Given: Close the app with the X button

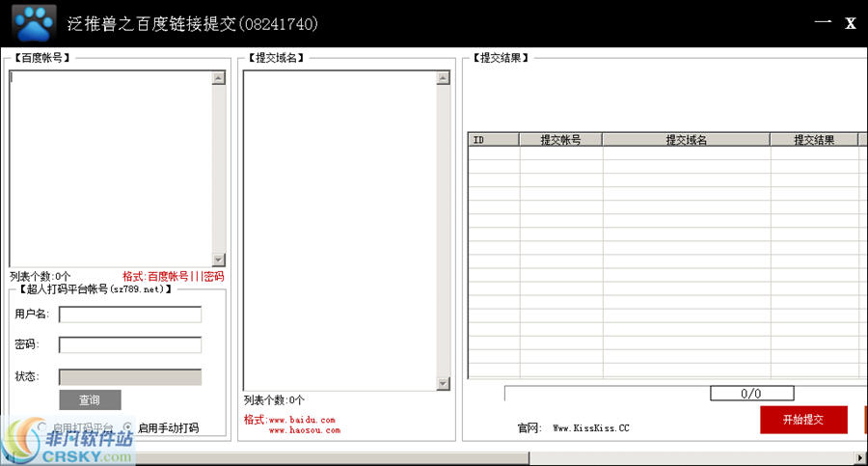Looking at the screenshot, I should 851,23.
